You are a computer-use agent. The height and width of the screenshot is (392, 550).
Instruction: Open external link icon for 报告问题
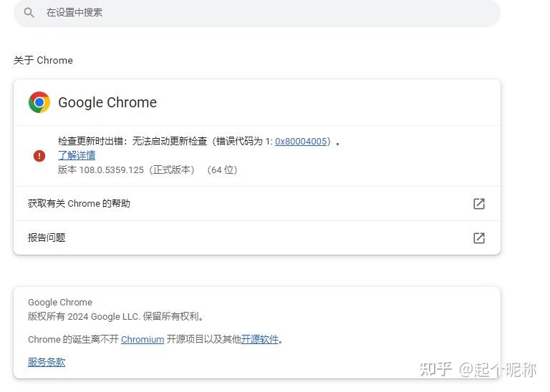click(479, 238)
